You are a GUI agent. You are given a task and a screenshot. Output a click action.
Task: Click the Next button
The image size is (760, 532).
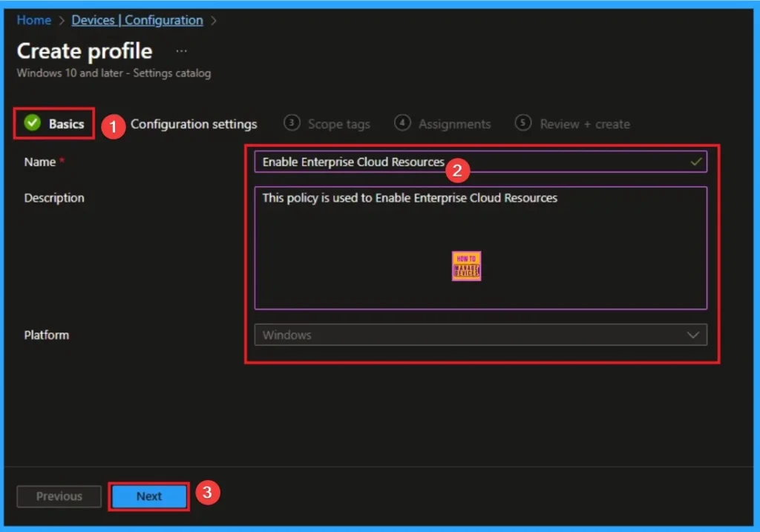coord(148,496)
